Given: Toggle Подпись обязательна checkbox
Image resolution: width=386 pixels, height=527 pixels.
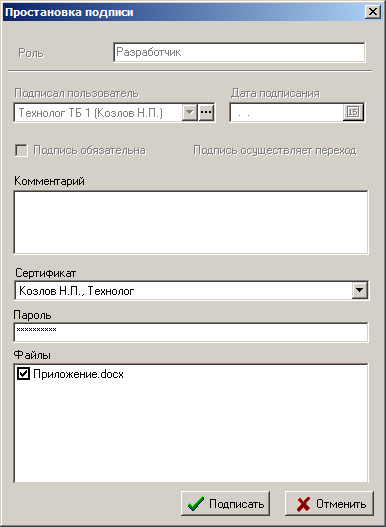Looking at the screenshot, I should click(x=22, y=150).
